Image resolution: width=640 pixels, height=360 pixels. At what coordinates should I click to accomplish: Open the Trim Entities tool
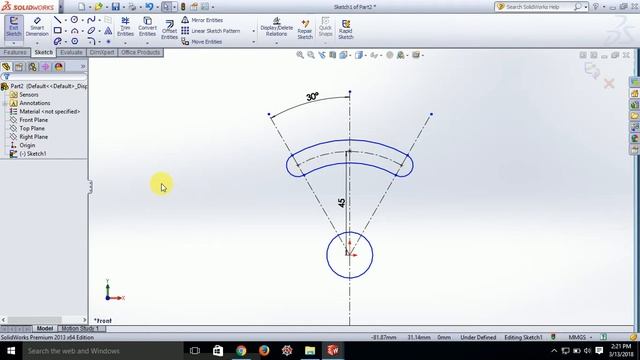coord(125,27)
